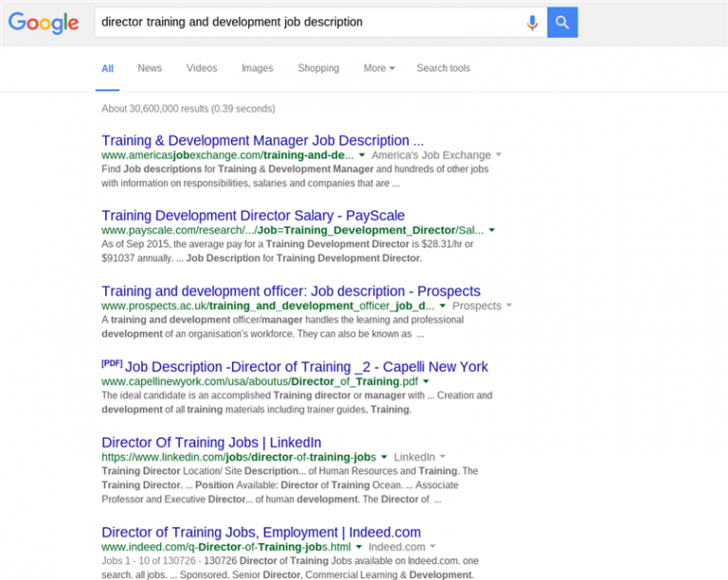728x580 pixels.
Task: Open the More dropdown menu
Action: coord(379,68)
